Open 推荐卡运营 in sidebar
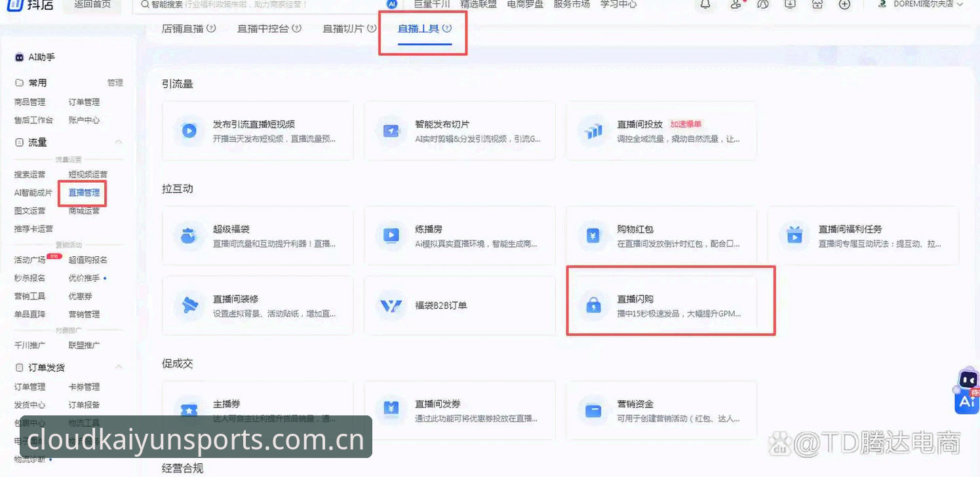980x477 pixels. pyautogui.click(x=34, y=229)
